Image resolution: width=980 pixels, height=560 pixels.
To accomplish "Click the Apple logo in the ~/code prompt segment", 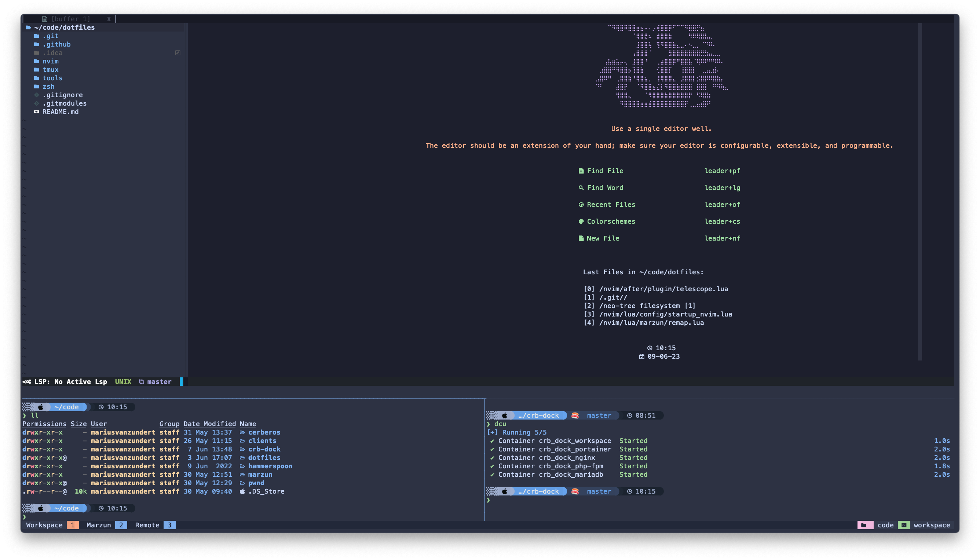I will click(x=40, y=407).
